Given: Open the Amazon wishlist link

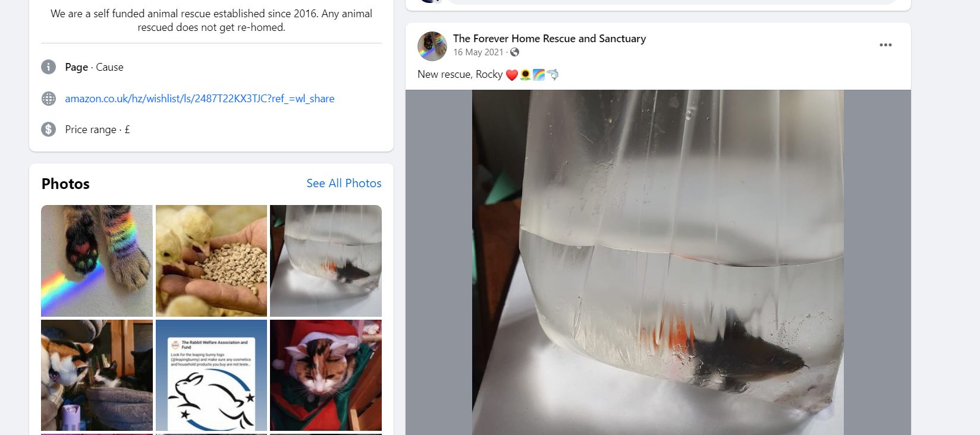Looking at the screenshot, I should pyautogui.click(x=200, y=99).
